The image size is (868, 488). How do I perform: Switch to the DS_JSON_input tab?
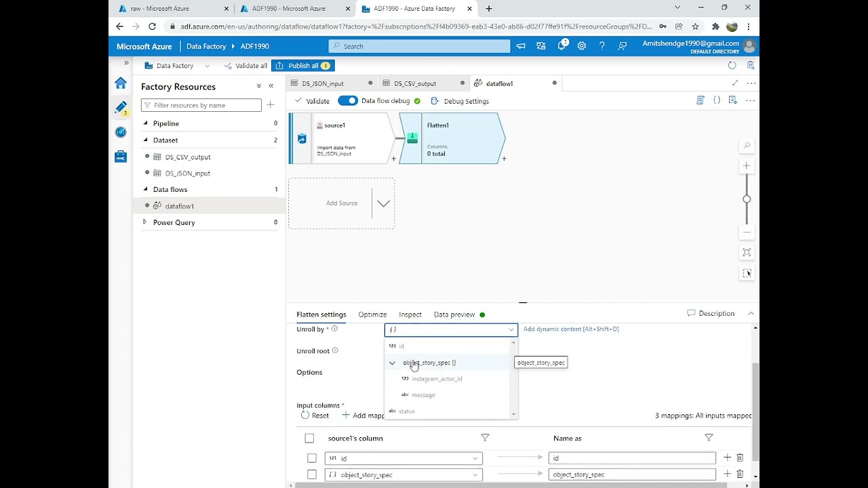coord(323,83)
